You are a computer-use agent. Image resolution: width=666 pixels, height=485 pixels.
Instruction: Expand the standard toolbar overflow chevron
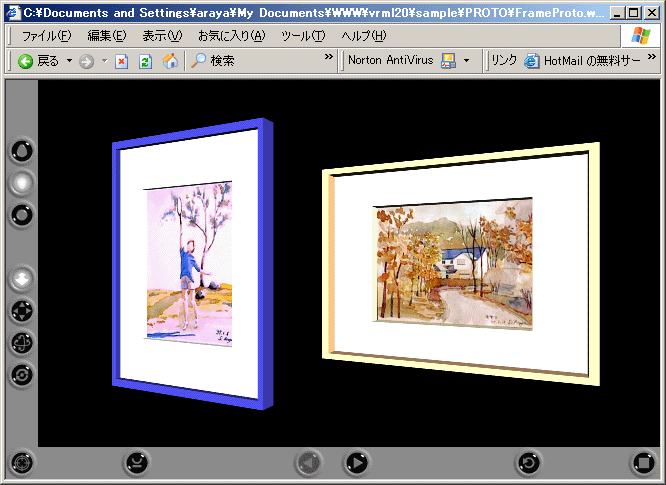(x=329, y=56)
